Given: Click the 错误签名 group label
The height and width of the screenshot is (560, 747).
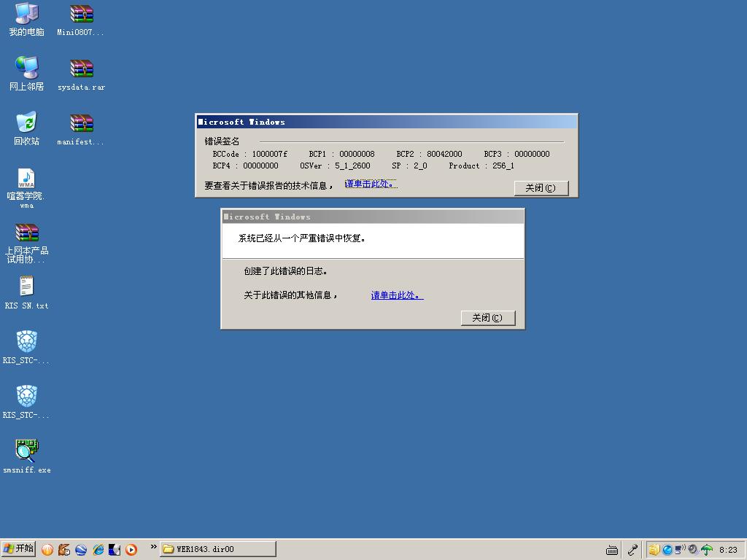Looking at the screenshot, I should pos(222,141).
